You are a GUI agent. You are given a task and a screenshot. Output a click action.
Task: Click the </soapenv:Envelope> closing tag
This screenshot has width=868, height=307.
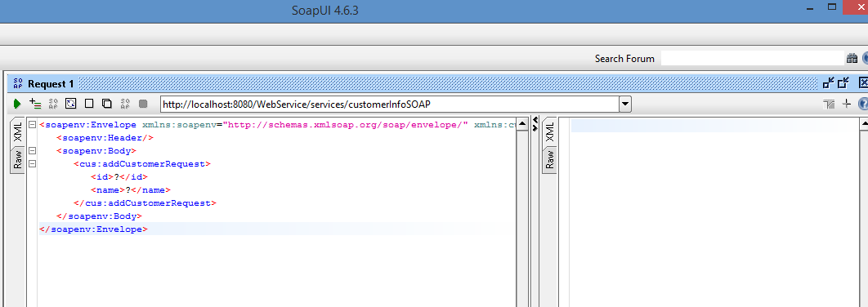[x=93, y=229]
